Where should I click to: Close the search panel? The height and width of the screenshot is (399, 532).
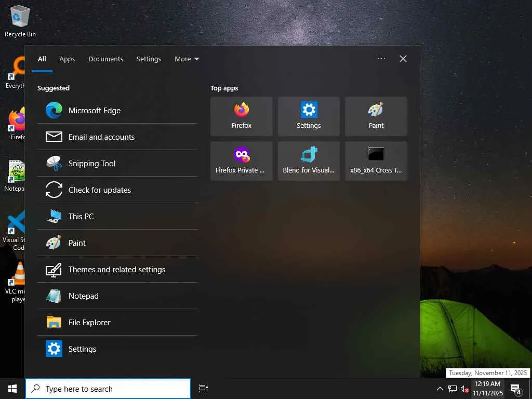(x=403, y=59)
